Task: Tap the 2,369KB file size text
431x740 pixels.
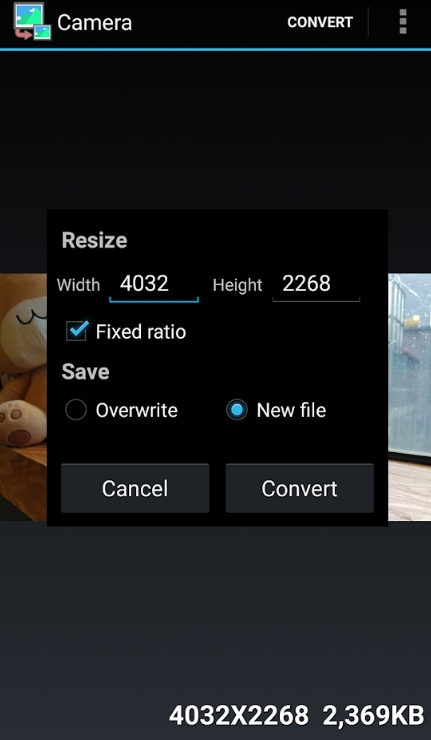Action: pyautogui.click(x=373, y=715)
